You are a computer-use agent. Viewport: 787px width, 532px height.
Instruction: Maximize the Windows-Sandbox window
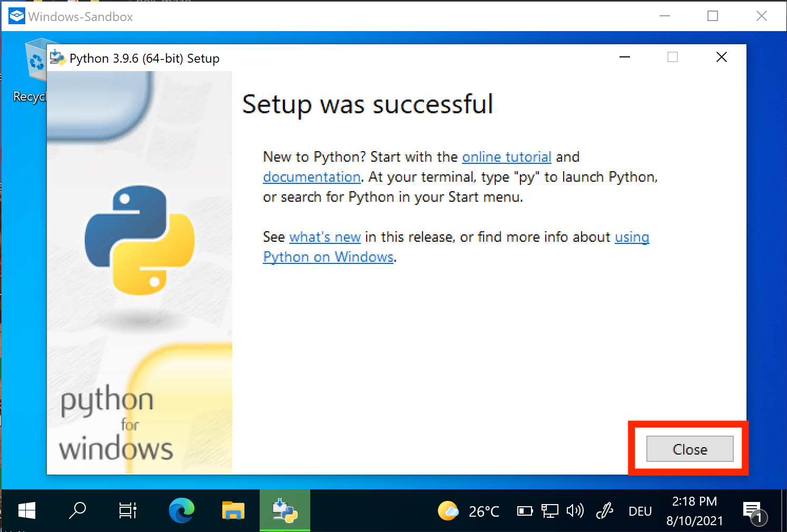712,16
